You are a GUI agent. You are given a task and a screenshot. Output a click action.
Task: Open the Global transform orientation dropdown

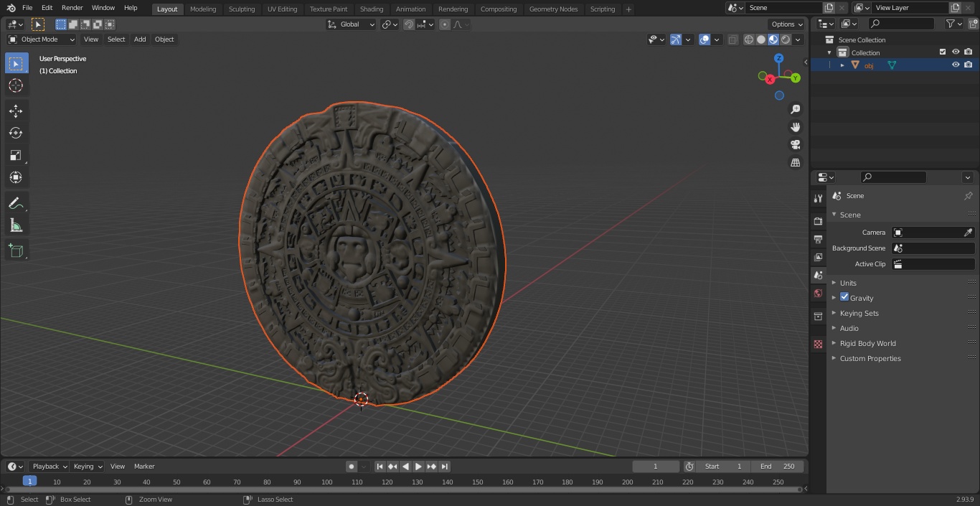(x=351, y=24)
